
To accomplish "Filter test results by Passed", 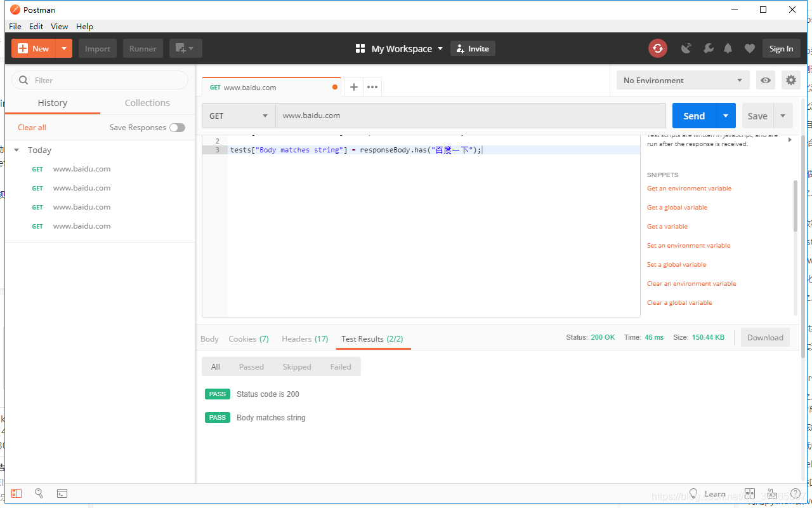I will coord(251,366).
